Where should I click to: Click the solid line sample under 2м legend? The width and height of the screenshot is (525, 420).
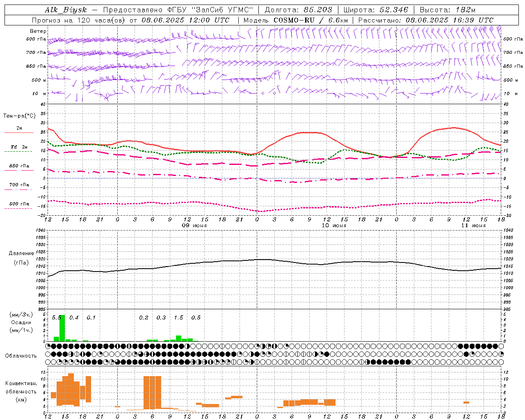click(x=19, y=132)
